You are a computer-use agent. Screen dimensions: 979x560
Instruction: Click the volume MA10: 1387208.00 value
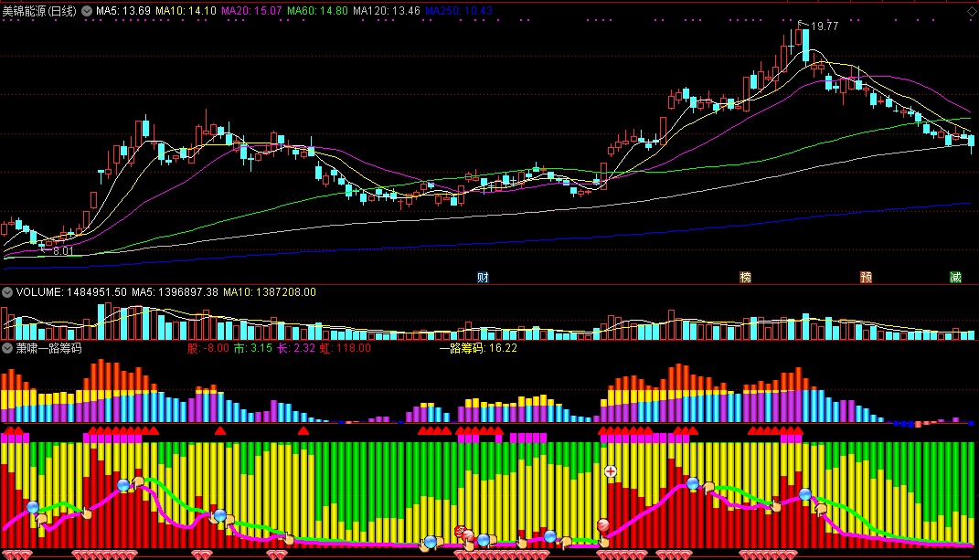point(269,292)
